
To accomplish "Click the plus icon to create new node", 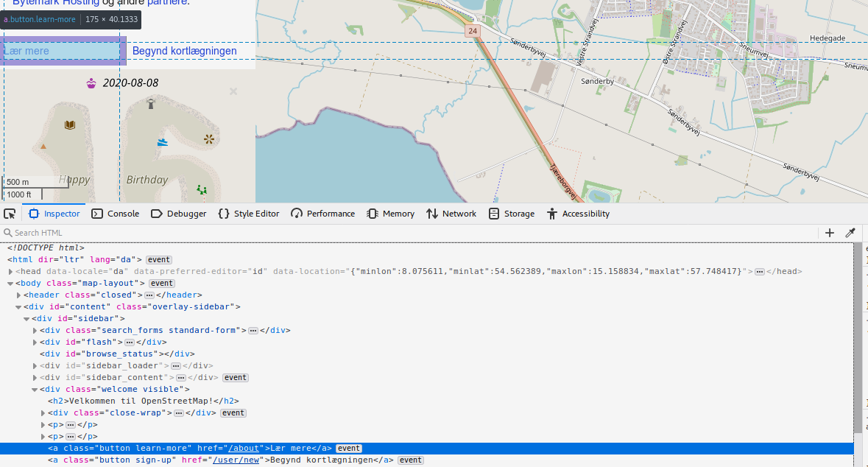I will [829, 233].
